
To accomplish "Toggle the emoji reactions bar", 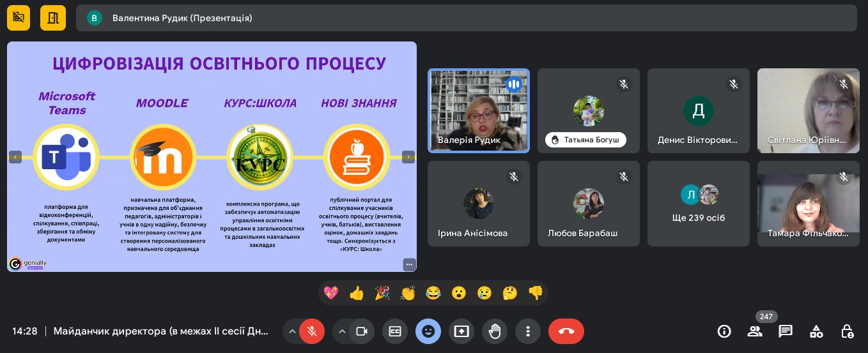I will [x=428, y=331].
